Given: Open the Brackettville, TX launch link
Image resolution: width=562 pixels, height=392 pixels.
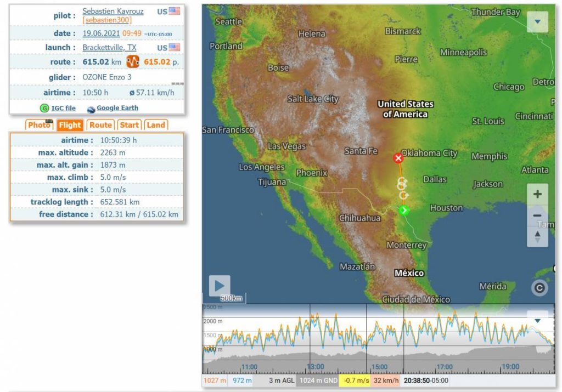Looking at the screenshot, I should coord(109,48).
